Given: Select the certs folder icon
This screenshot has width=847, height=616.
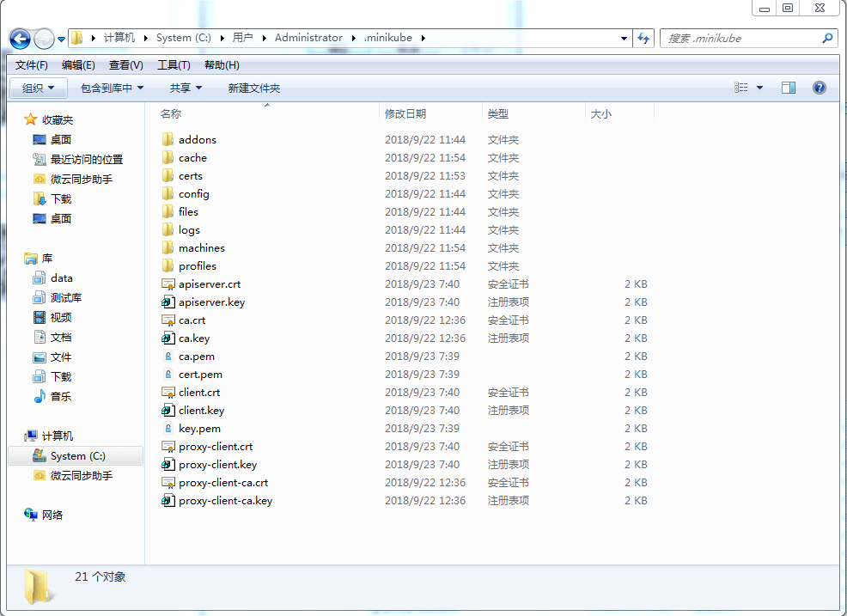Looking at the screenshot, I should [x=168, y=175].
